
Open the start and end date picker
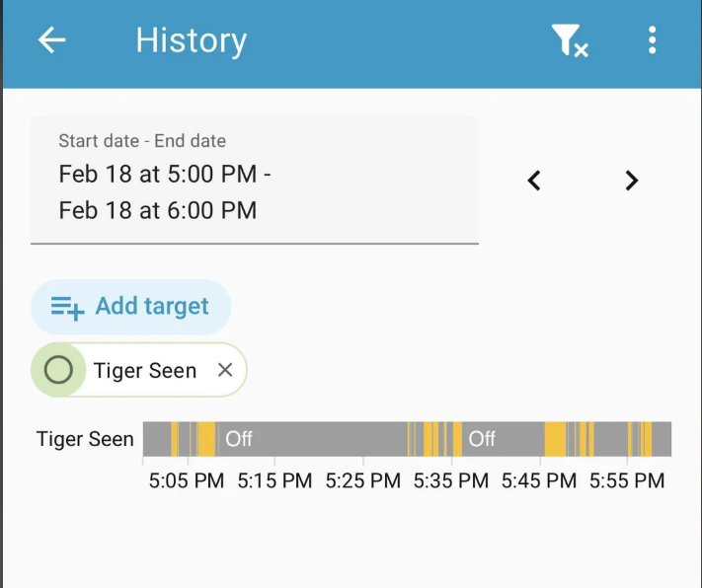254,180
